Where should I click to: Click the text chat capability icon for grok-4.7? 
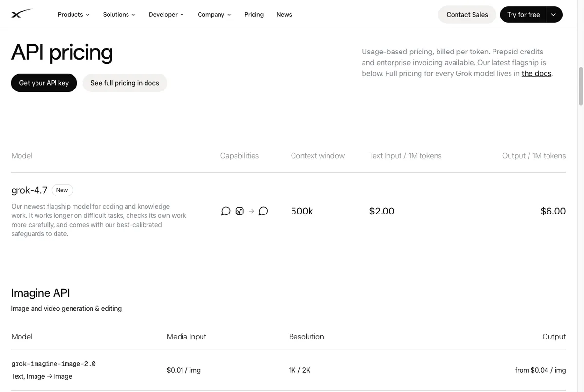pos(226,211)
